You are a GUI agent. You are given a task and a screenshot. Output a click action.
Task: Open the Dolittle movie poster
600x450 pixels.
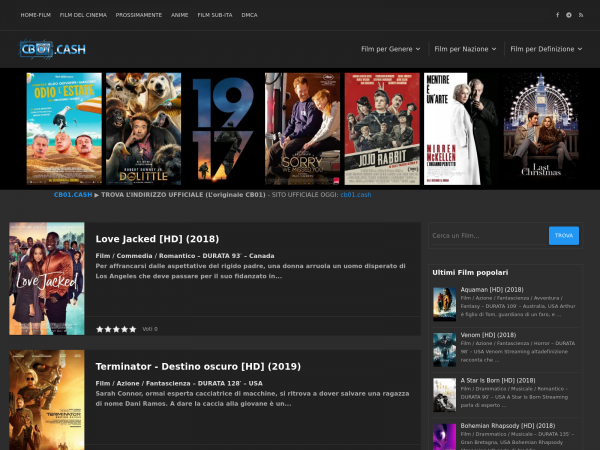point(143,129)
